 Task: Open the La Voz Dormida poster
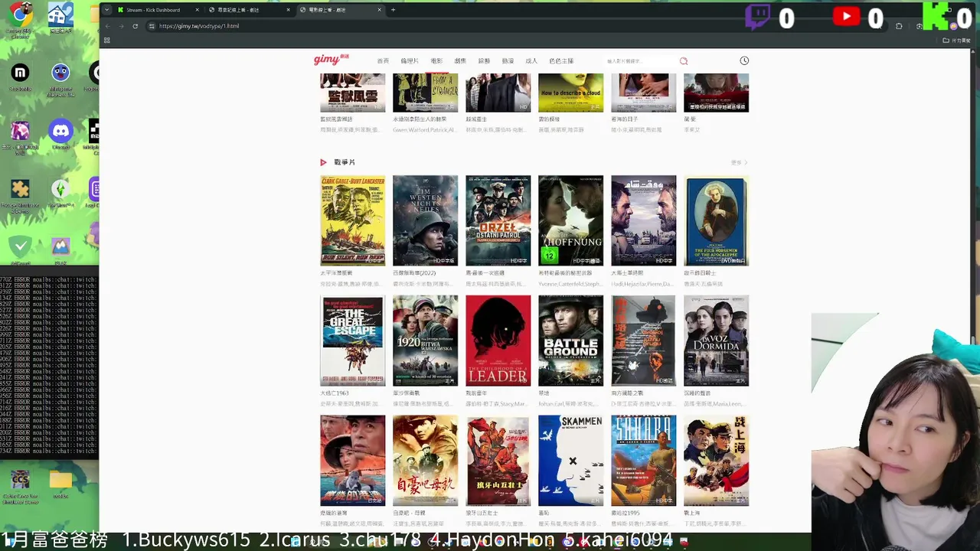tap(717, 341)
